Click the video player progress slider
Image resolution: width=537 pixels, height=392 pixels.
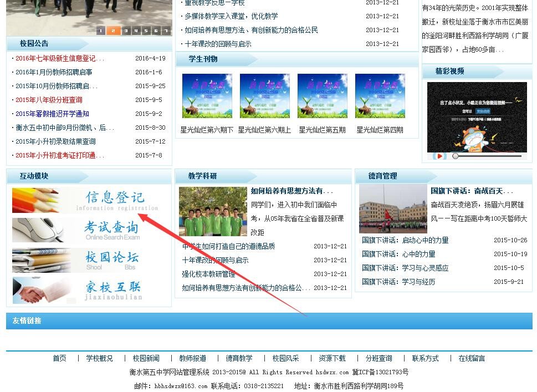[488, 156]
